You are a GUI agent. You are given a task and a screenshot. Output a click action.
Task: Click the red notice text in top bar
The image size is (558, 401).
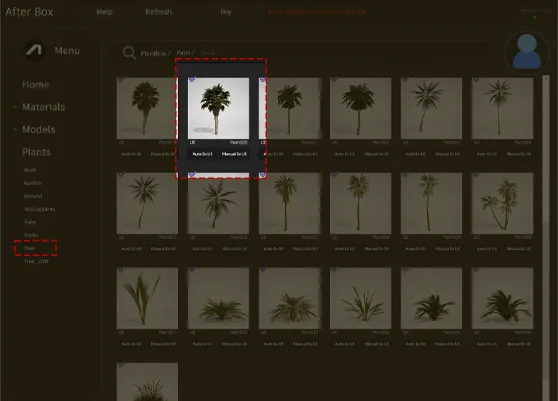pyautogui.click(x=317, y=12)
